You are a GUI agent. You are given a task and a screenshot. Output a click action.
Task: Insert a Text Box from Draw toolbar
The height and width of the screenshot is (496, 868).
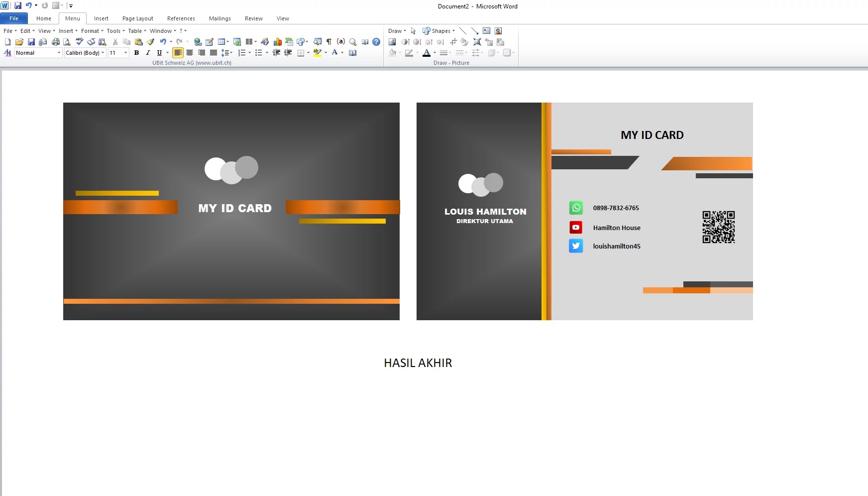pos(486,31)
